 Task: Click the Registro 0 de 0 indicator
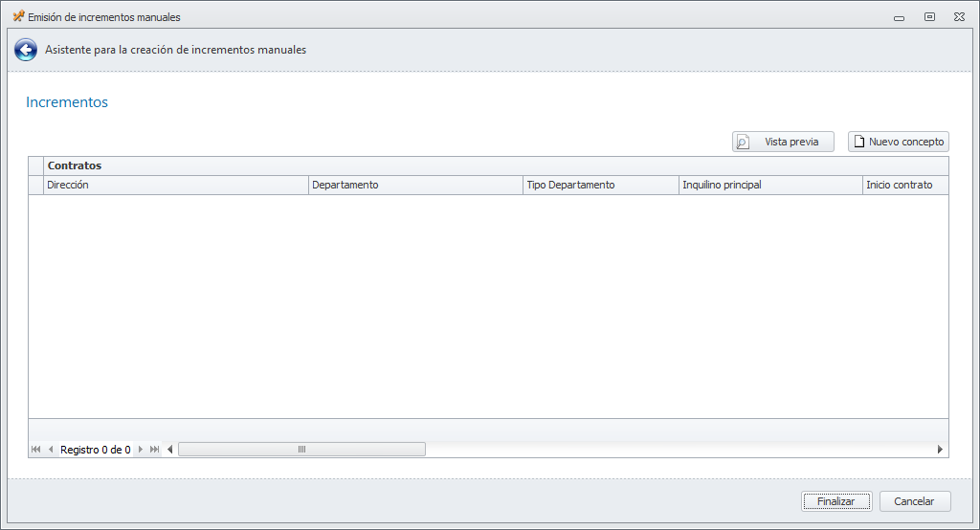[96, 450]
